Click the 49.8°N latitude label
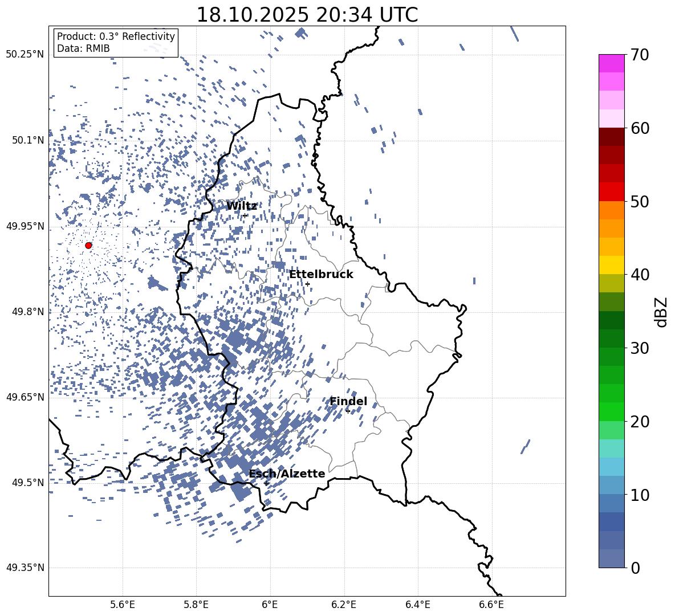675x616 pixels. 28,312
